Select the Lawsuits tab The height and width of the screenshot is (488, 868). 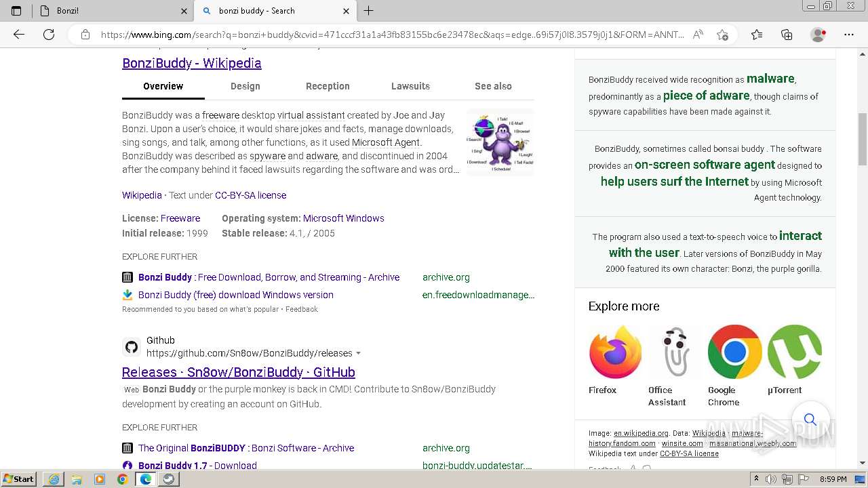(x=410, y=86)
